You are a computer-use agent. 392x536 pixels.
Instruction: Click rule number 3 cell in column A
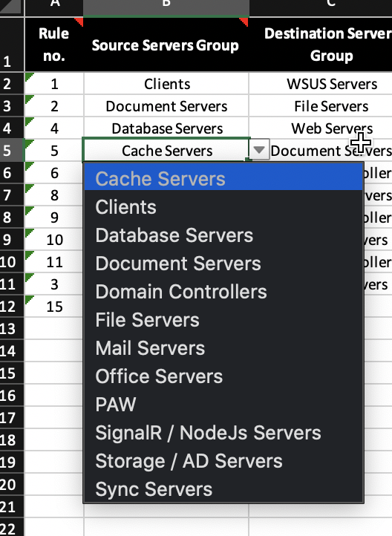[54, 284]
